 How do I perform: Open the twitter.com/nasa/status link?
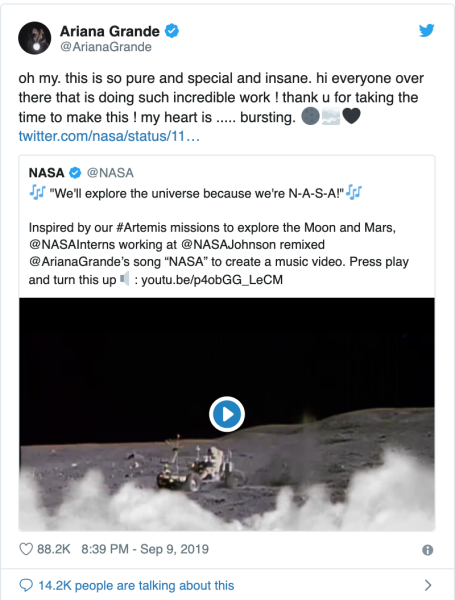pyautogui.click(x=109, y=136)
